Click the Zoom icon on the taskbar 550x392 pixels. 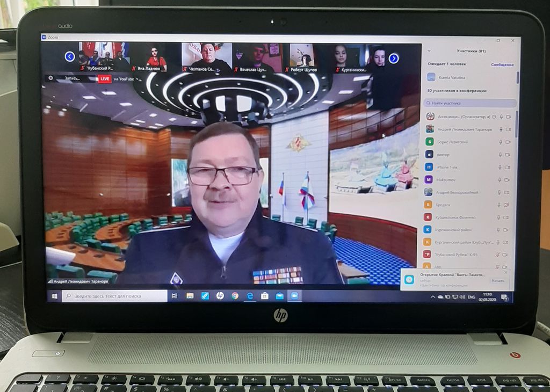(x=295, y=296)
